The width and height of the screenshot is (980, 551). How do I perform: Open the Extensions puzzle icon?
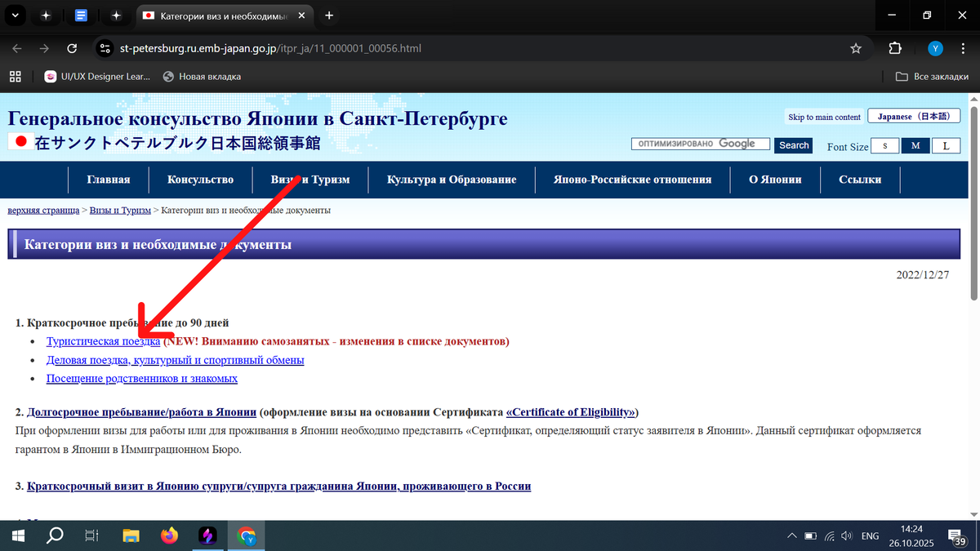coord(895,48)
